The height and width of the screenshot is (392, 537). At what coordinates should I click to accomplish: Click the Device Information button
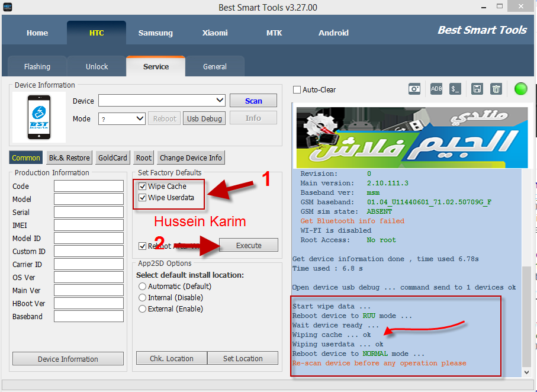click(x=68, y=359)
